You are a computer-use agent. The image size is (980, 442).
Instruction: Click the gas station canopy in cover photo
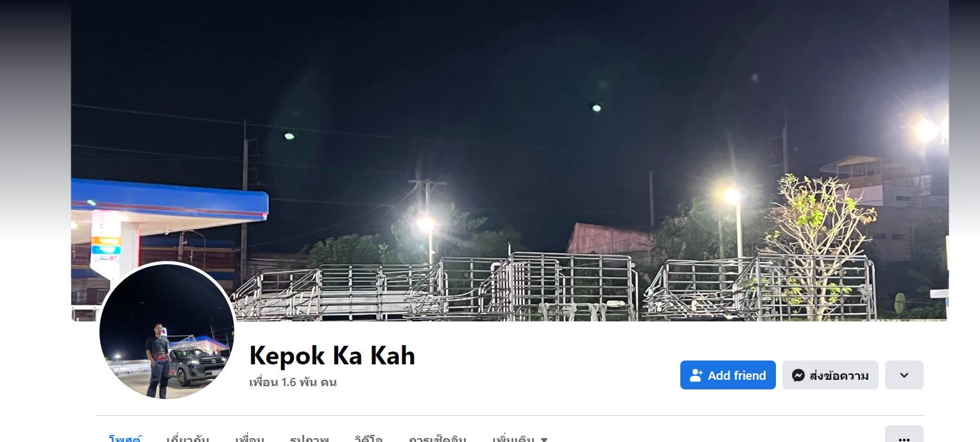click(x=169, y=200)
